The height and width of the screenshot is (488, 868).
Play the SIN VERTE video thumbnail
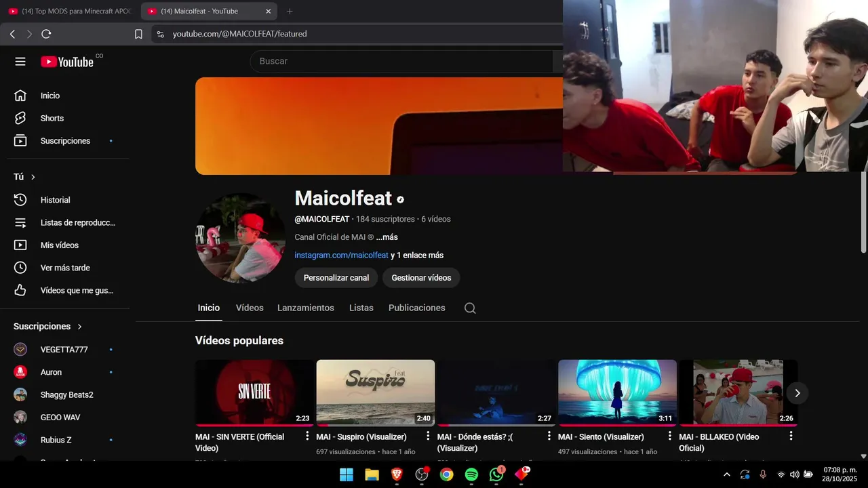coord(254,393)
